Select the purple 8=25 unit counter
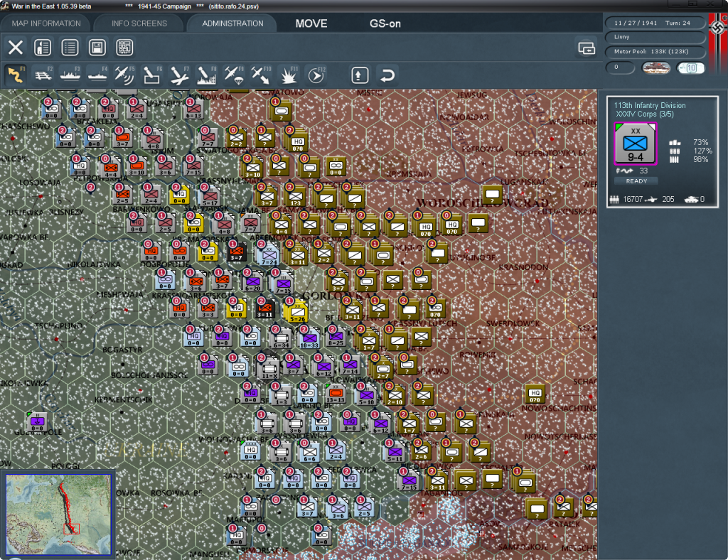 tap(336, 338)
